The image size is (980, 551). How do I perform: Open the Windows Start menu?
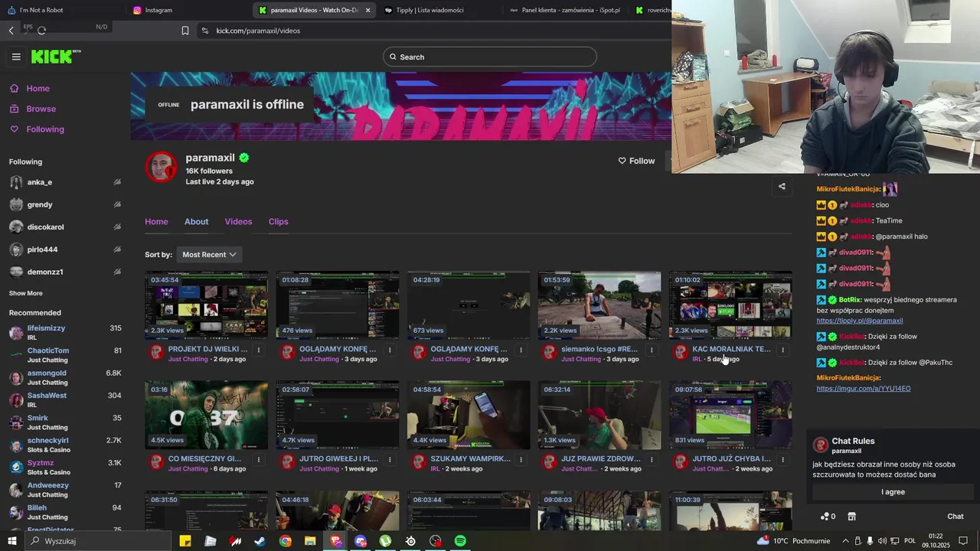[x=11, y=541]
